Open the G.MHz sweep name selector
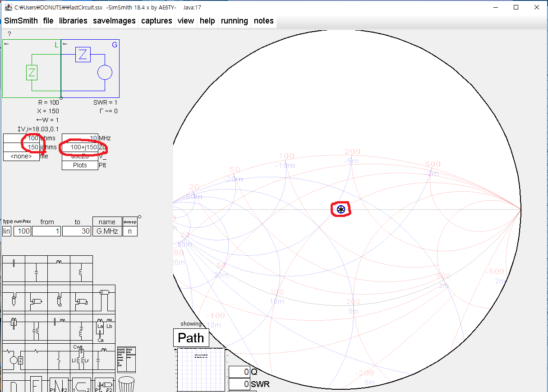The image size is (548, 392). tap(107, 231)
